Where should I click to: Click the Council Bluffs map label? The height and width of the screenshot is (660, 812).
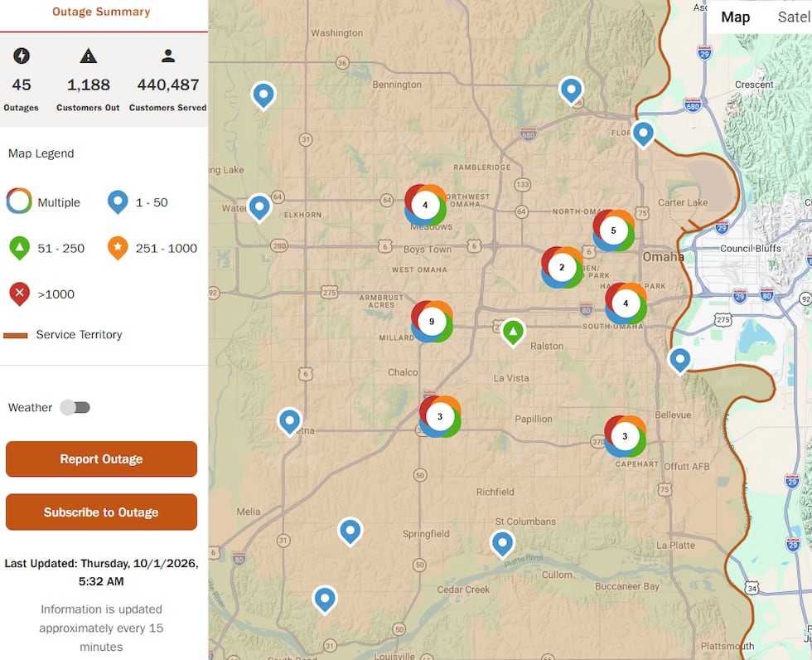pos(751,249)
